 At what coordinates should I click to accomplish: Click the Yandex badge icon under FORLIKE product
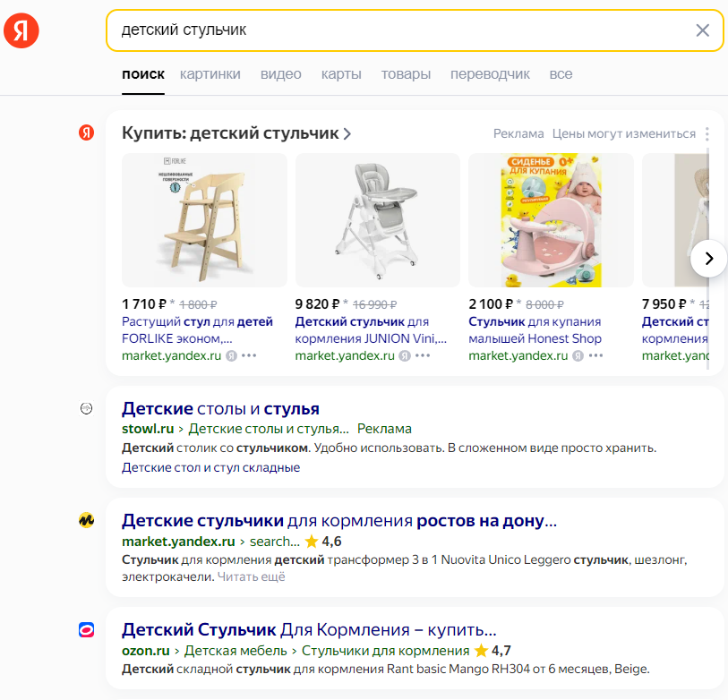231,356
